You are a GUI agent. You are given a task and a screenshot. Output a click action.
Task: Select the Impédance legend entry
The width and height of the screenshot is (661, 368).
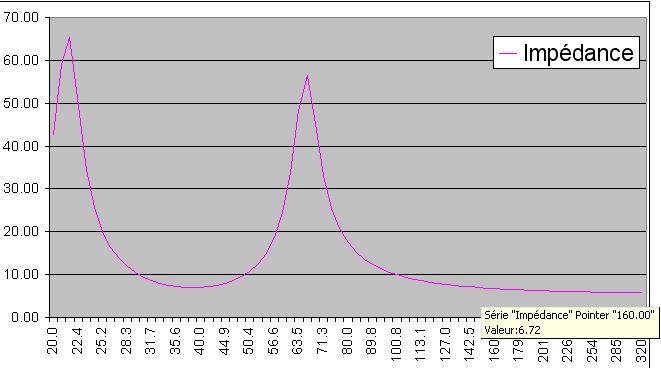pyautogui.click(x=566, y=53)
